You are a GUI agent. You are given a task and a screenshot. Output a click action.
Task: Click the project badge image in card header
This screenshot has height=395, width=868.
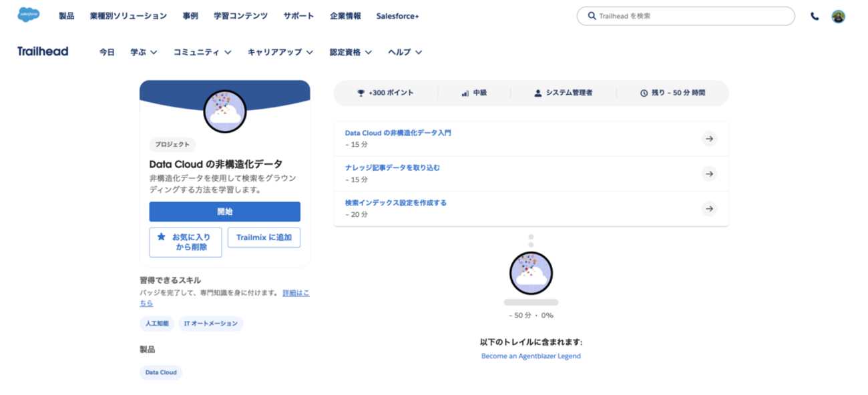[x=224, y=111]
